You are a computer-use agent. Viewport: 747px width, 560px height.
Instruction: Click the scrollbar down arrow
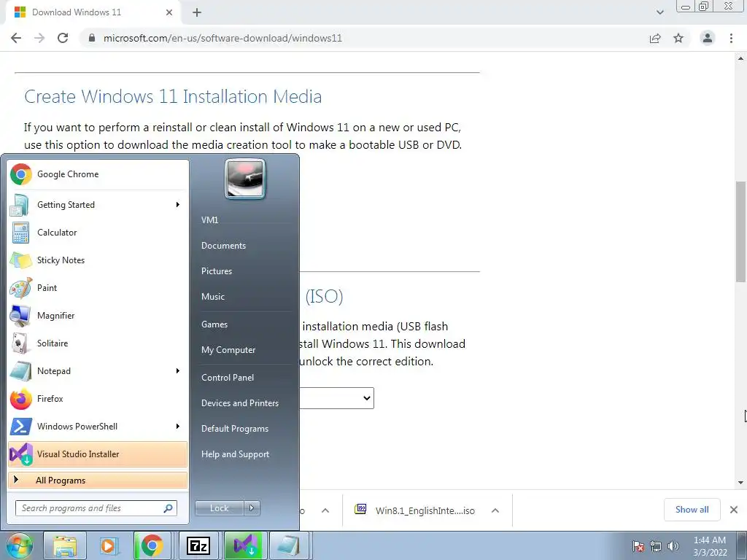click(740, 483)
